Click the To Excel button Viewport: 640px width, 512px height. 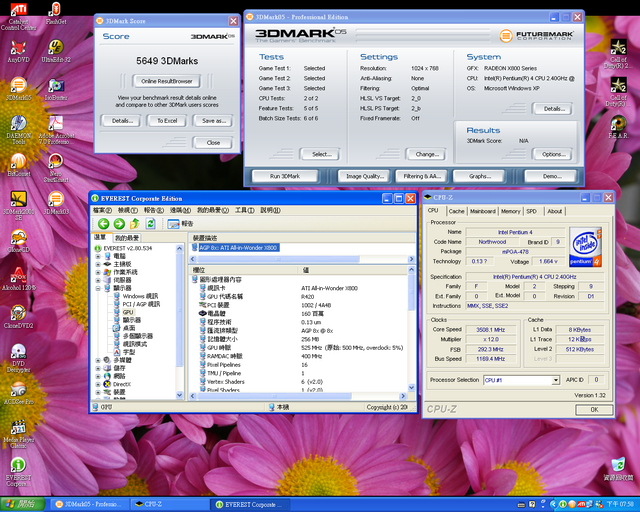[167, 121]
